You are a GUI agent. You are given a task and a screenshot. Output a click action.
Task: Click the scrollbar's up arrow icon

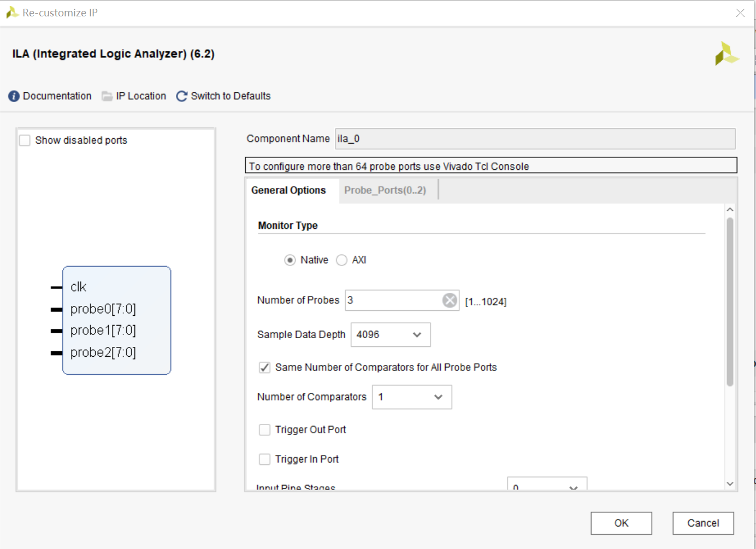coord(730,209)
